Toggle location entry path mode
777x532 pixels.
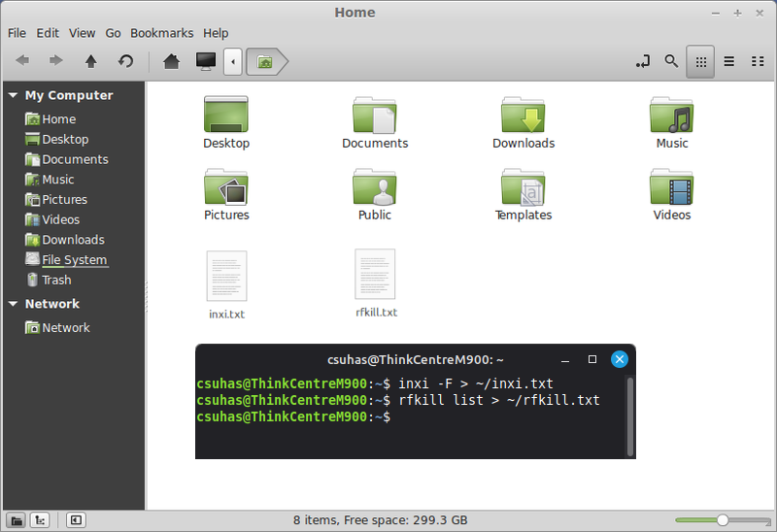coord(642,61)
